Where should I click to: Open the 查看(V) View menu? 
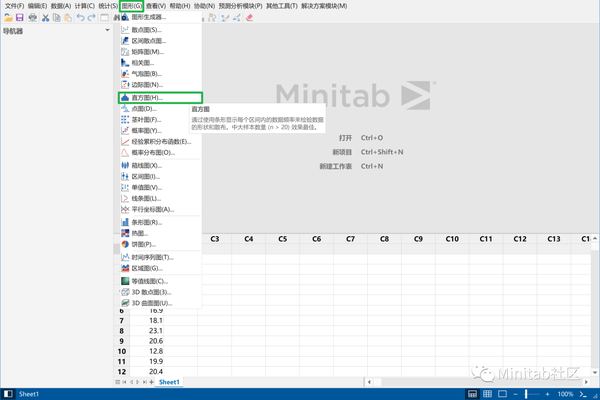point(156,6)
